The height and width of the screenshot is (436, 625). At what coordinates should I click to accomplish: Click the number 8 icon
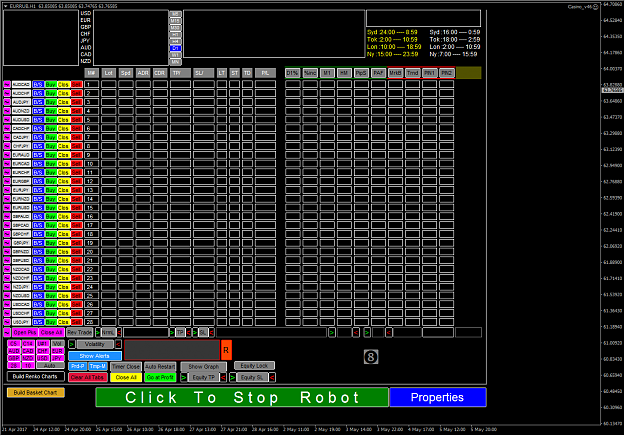coord(371,357)
